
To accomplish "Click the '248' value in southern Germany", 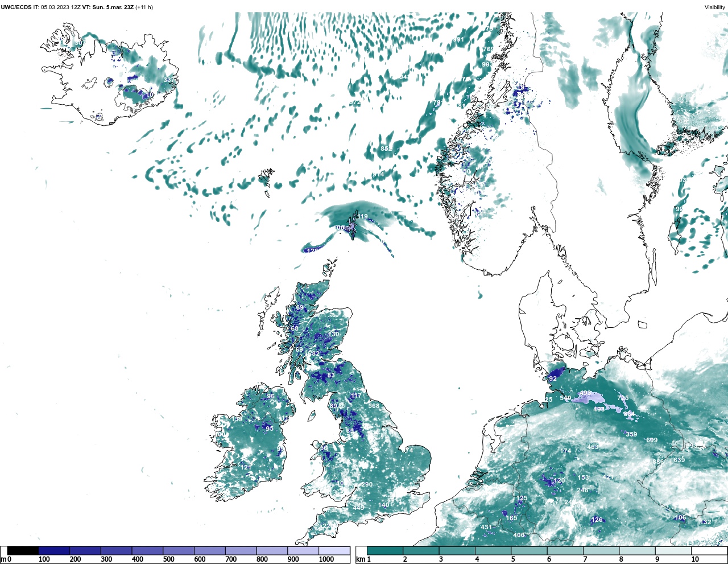I will pos(582,490).
